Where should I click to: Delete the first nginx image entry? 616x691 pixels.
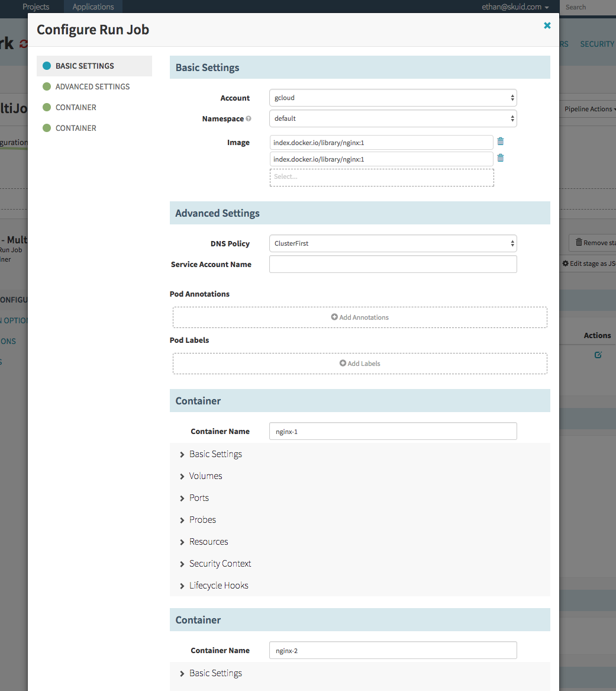[500, 142]
